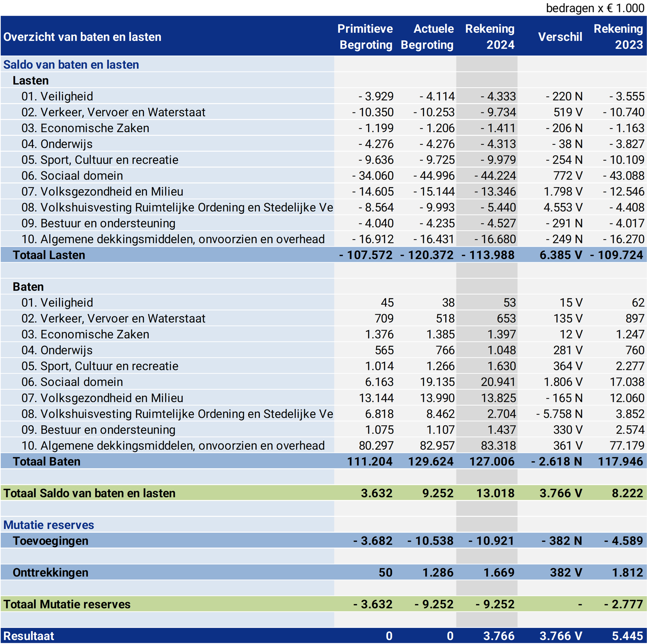Select the Resultaat value '5.445'

[x=627, y=636]
